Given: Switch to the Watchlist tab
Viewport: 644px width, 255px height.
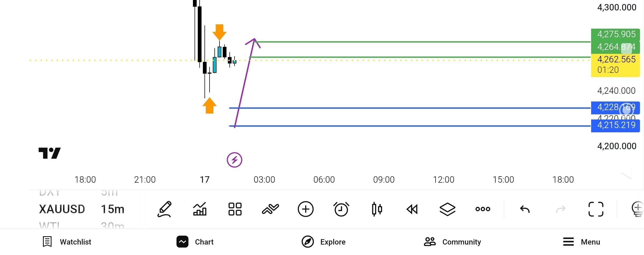Looking at the screenshot, I should [67, 242].
